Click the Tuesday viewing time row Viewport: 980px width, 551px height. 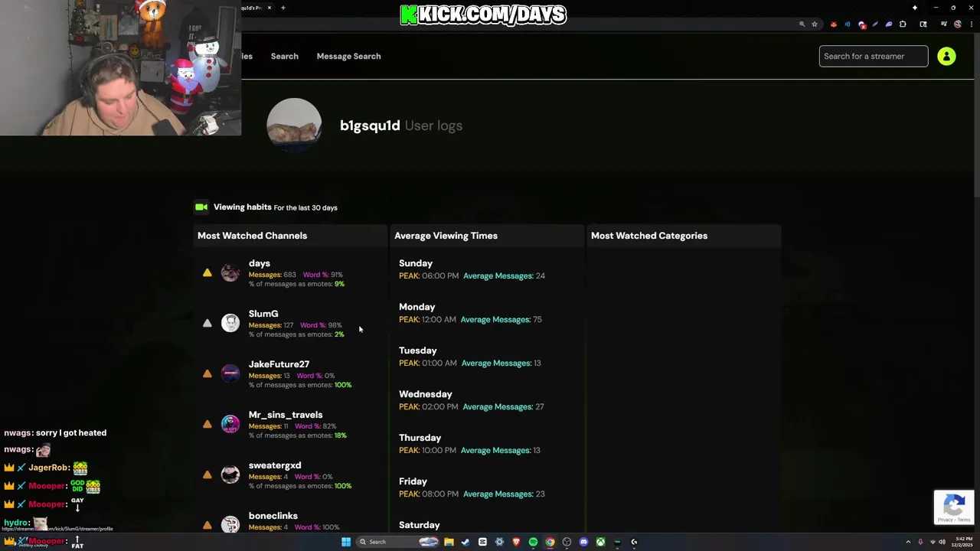tap(486, 357)
